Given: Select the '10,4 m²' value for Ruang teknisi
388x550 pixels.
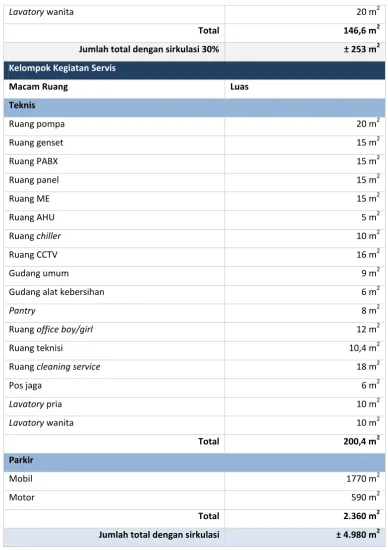Looking at the screenshot, I should [364, 348].
